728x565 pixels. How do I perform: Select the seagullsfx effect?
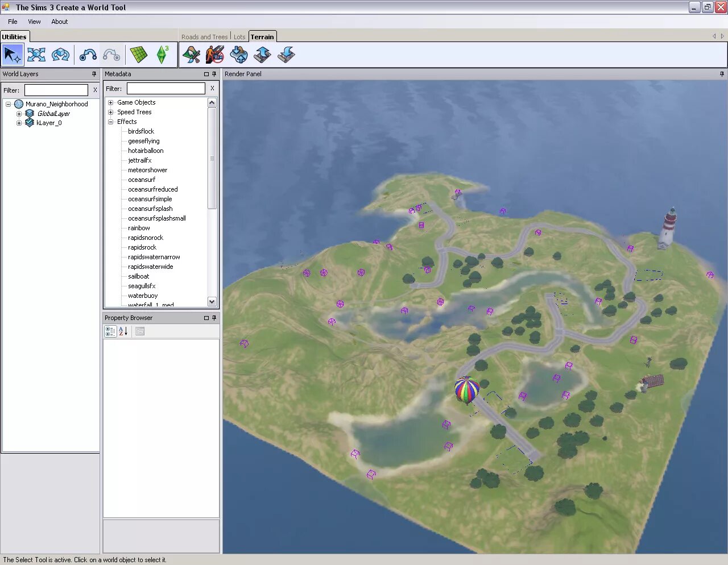[x=142, y=286]
